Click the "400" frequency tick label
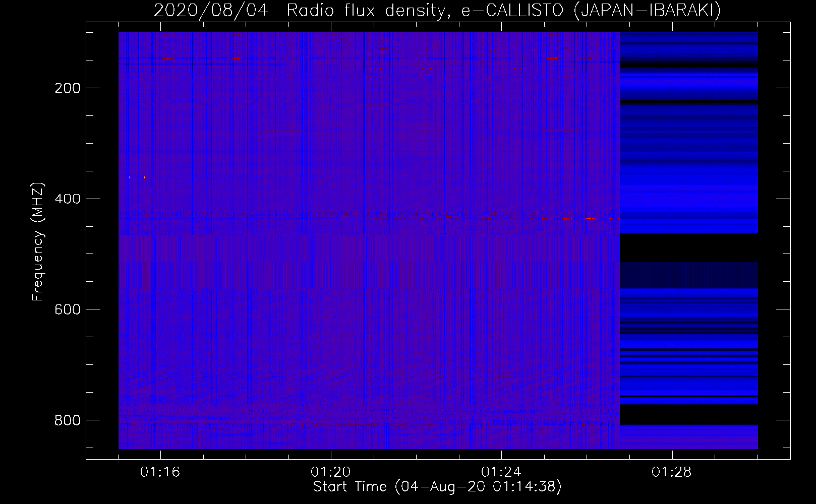Image resolution: width=816 pixels, height=504 pixels. (x=68, y=199)
